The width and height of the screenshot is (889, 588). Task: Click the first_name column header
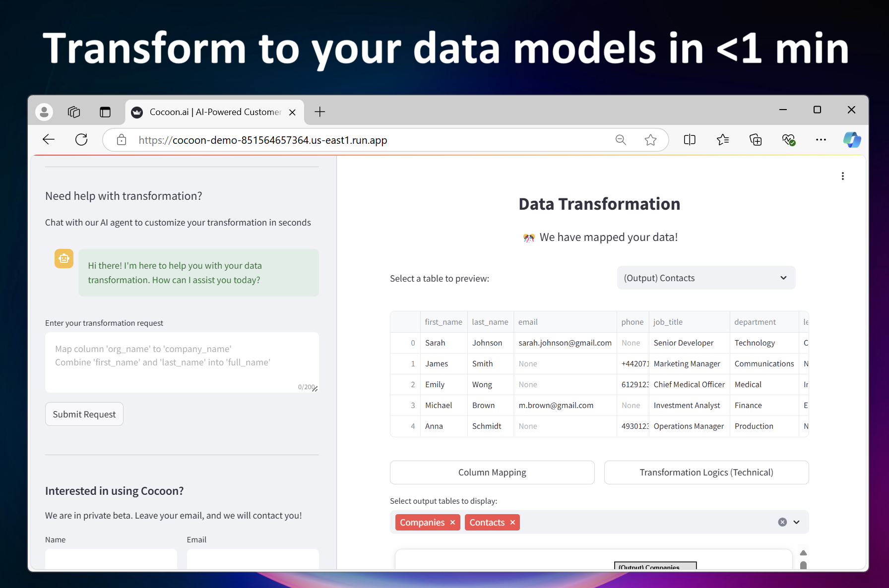(444, 322)
